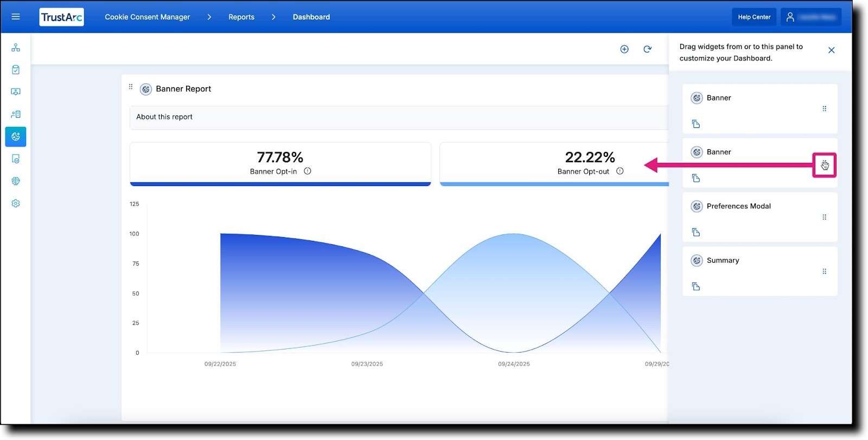Click copy icon in topmost Banner widget card
The width and height of the screenshot is (868, 440).
[x=696, y=124]
